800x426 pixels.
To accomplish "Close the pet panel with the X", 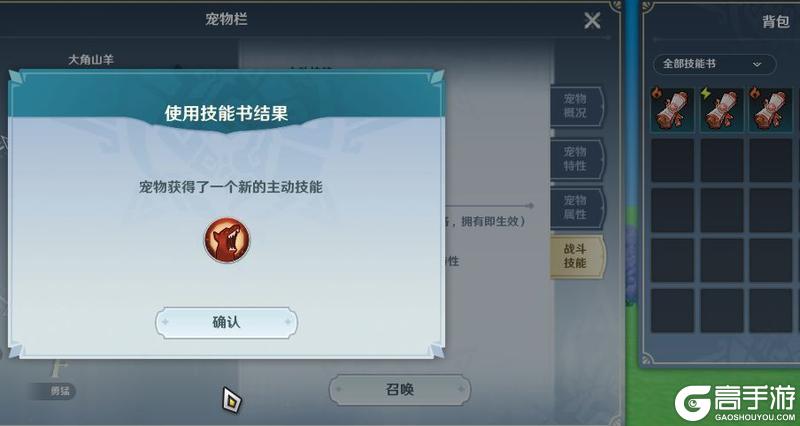I will pyautogui.click(x=592, y=20).
